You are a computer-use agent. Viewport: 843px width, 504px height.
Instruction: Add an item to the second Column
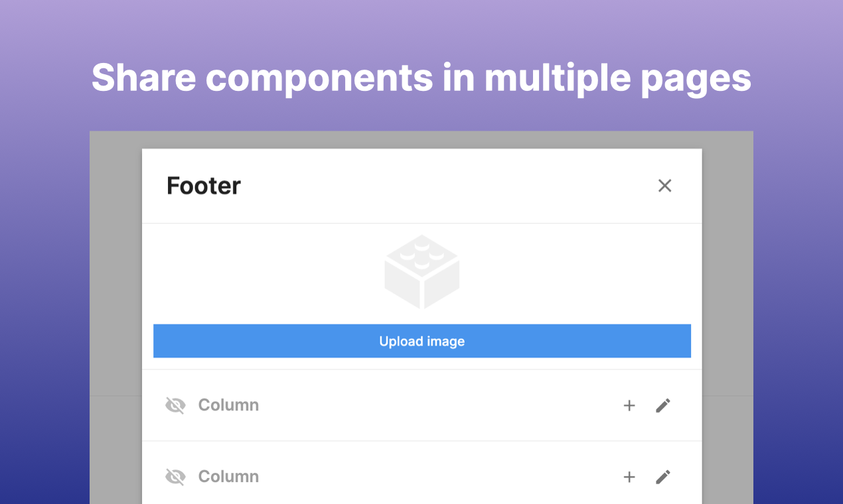click(x=629, y=477)
